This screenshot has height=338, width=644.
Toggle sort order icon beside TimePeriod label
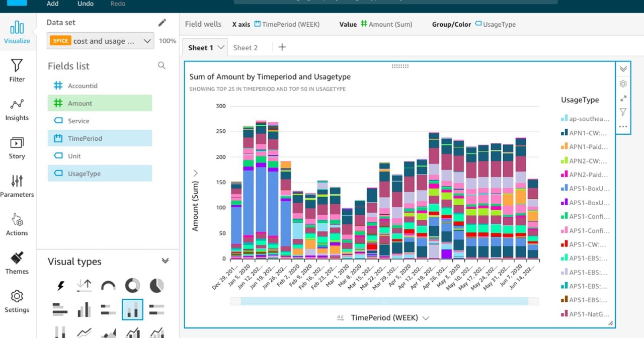click(341, 318)
